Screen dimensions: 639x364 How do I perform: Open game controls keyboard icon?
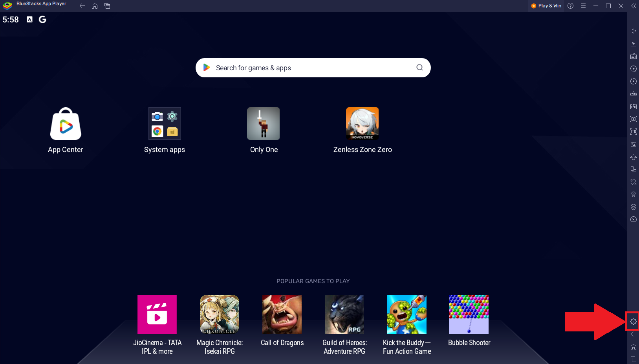pyautogui.click(x=633, y=56)
